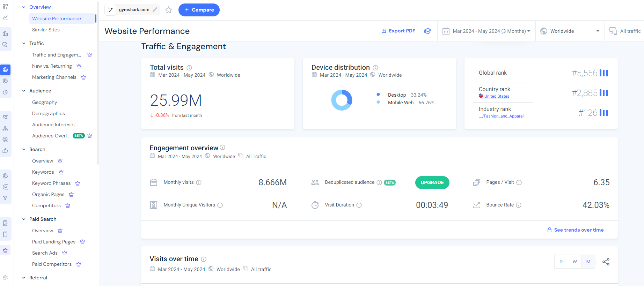Click the crown icon in left rail

pyautogui.click(x=5, y=250)
